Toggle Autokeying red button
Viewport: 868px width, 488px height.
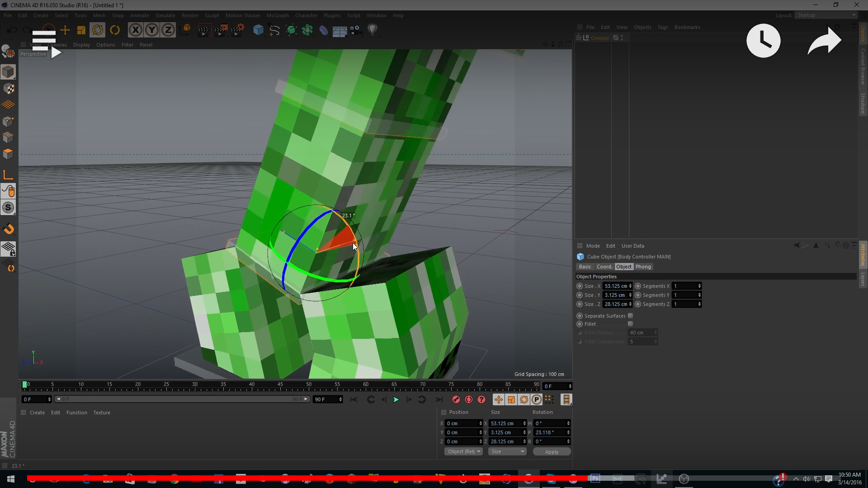(x=469, y=399)
